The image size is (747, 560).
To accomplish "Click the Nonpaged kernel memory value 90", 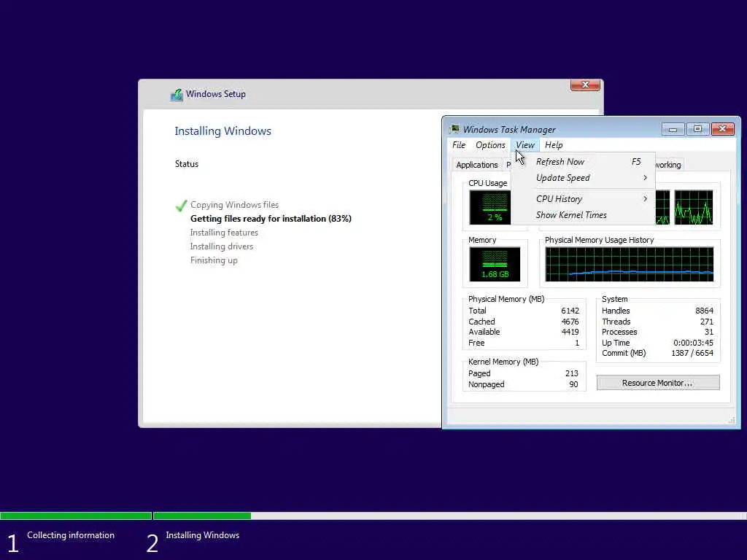I will 573,384.
